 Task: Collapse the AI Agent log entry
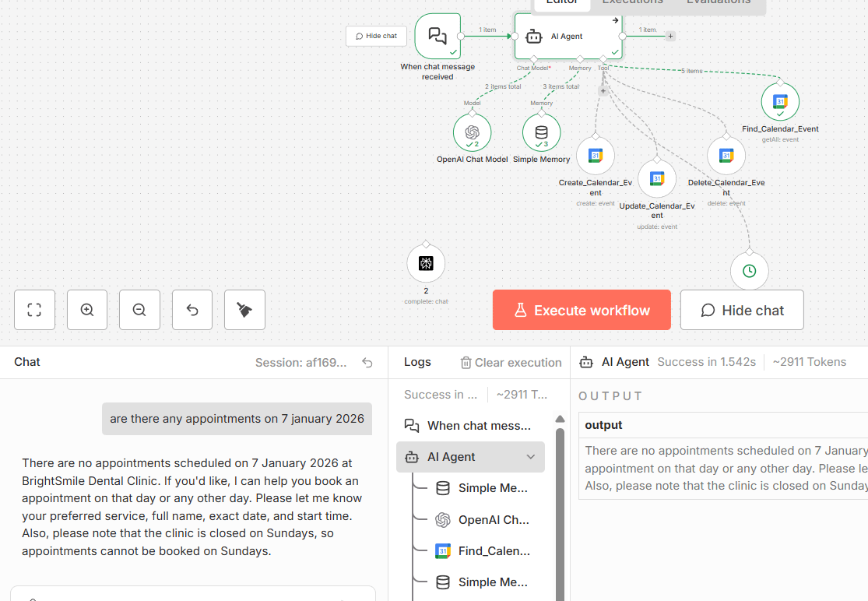click(x=531, y=457)
